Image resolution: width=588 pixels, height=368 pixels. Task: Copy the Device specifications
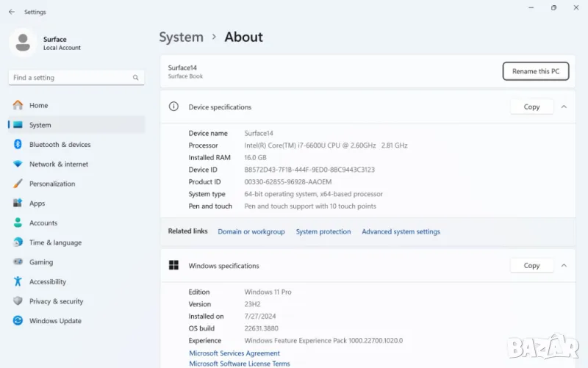pos(531,107)
